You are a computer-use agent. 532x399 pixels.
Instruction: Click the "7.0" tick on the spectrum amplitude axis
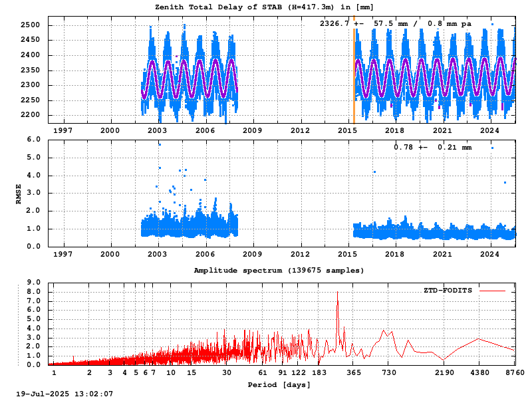(x=33, y=301)
